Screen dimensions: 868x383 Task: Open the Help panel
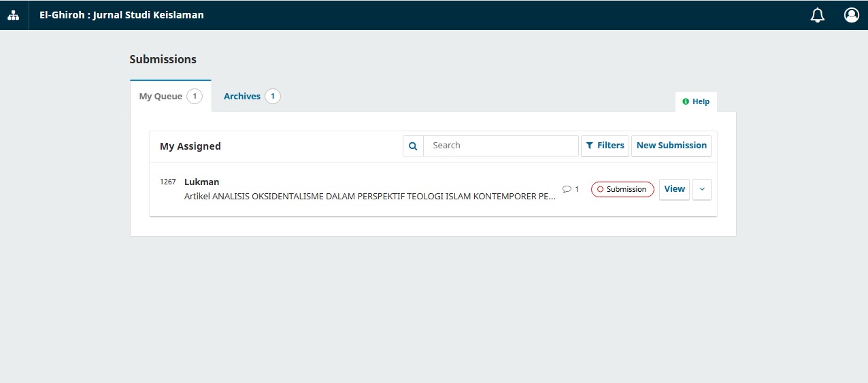tap(696, 101)
